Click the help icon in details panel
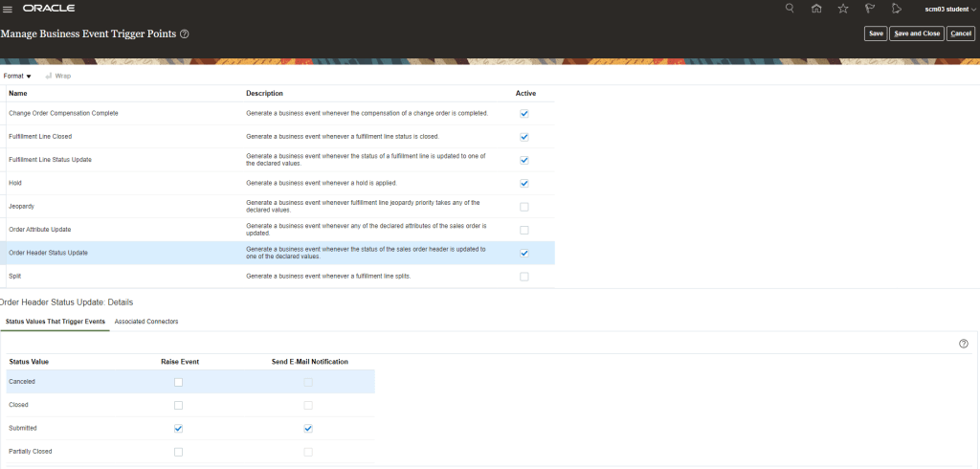Image resolution: width=980 pixels, height=469 pixels. 963,344
